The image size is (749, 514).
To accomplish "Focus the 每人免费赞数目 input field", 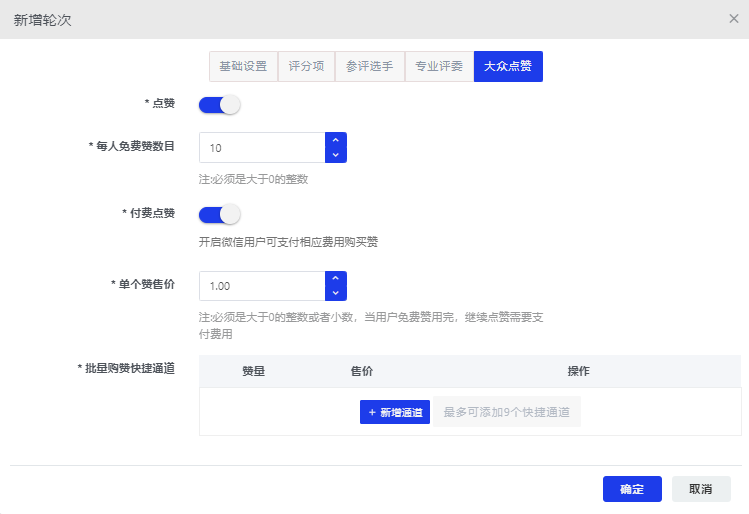I will point(262,148).
